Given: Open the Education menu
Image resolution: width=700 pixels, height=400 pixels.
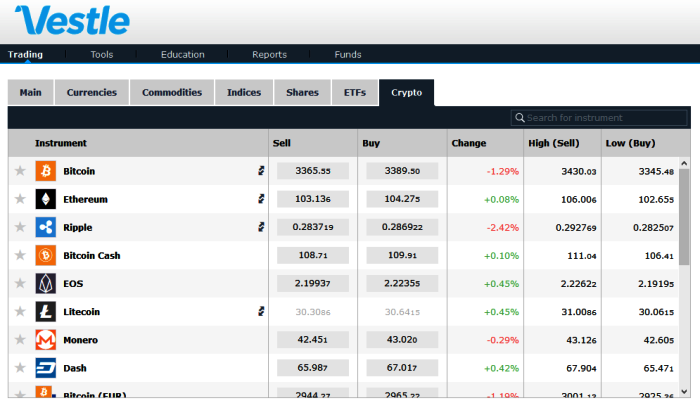Looking at the screenshot, I should point(183,54).
